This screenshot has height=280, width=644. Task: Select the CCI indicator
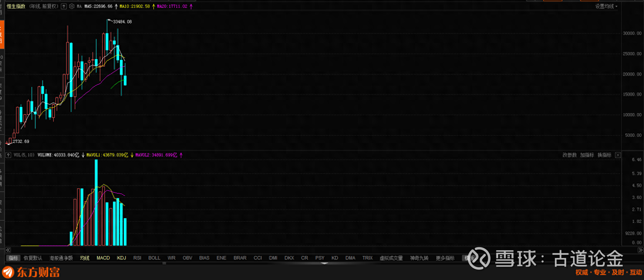tap(258, 258)
